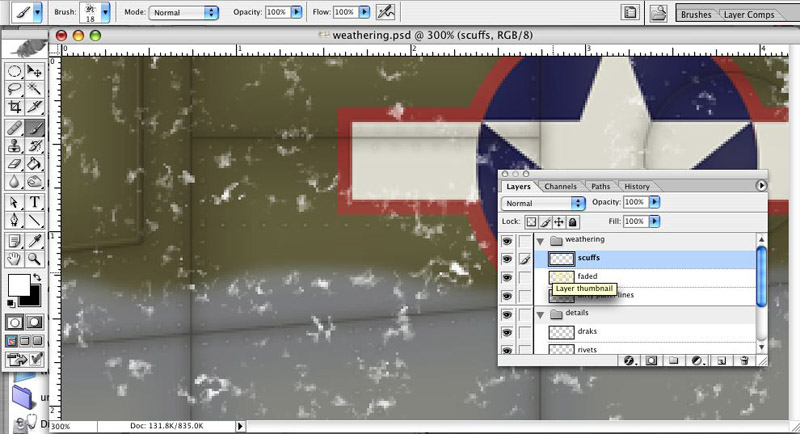Open the Layers panel options menu
This screenshot has width=800, height=434.
(x=761, y=186)
